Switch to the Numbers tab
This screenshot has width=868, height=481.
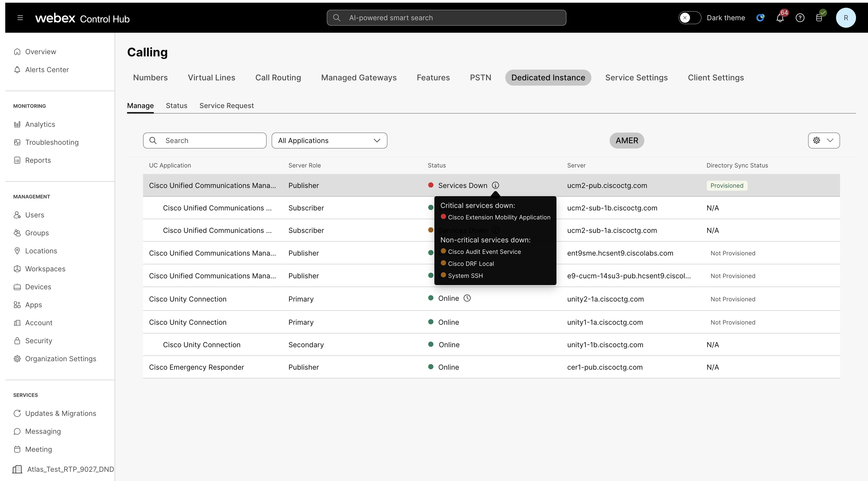150,77
